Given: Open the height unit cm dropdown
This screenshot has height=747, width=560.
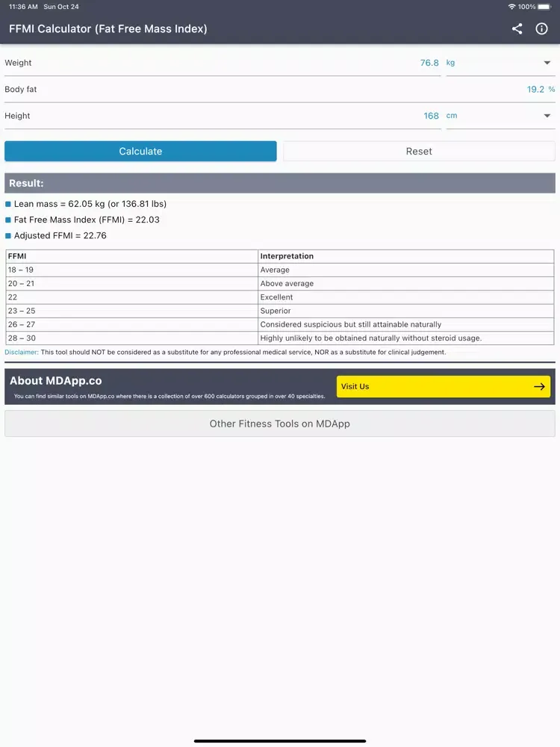Looking at the screenshot, I should coord(500,116).
